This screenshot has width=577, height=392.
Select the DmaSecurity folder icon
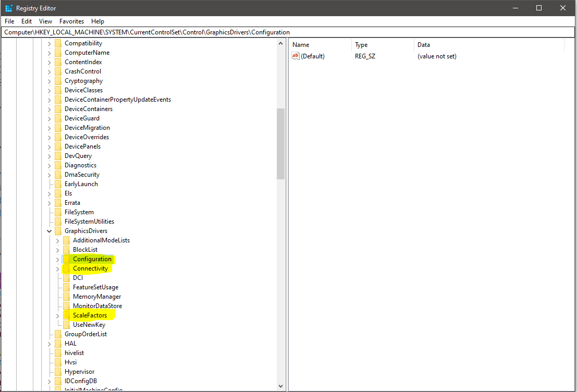(x=58, y=175)
